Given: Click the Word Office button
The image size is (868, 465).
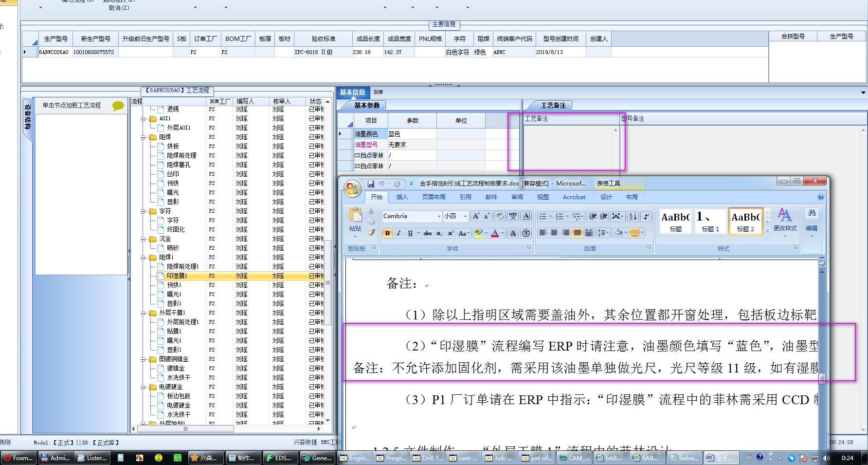Looking at the screenshot, I should (x=352, y=188).
